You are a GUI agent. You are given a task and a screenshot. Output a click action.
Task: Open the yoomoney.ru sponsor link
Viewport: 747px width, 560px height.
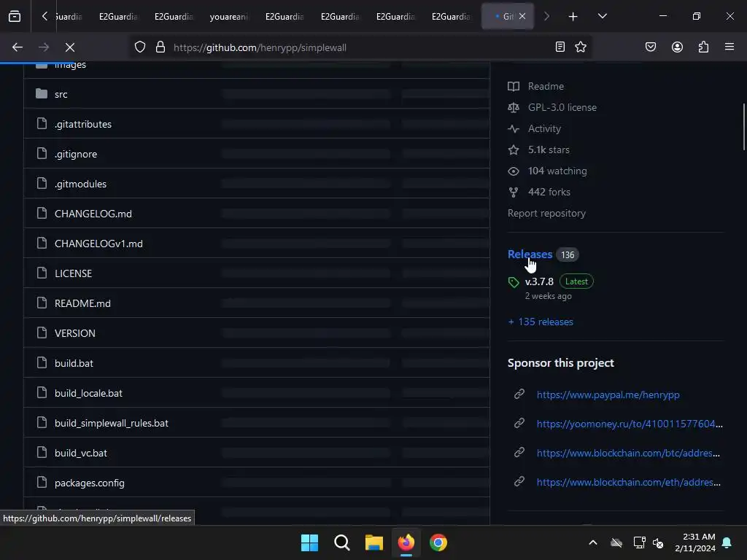point(630,424)
